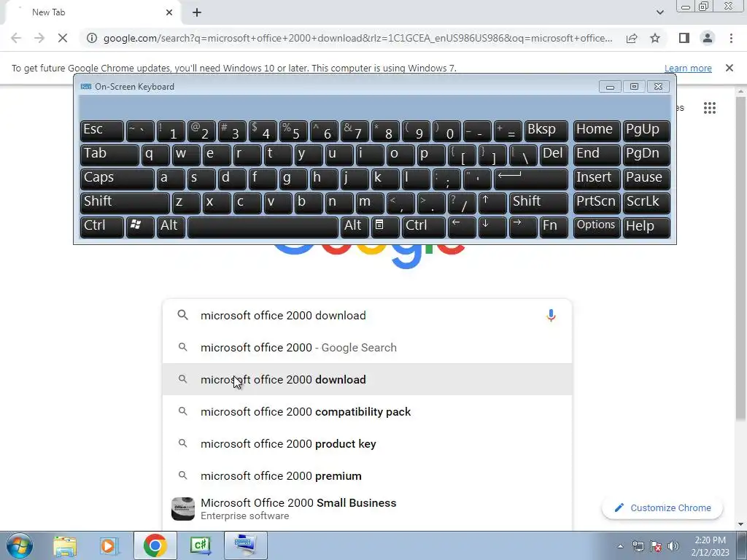Click Help key on On-Screen Keyboard

646,227
